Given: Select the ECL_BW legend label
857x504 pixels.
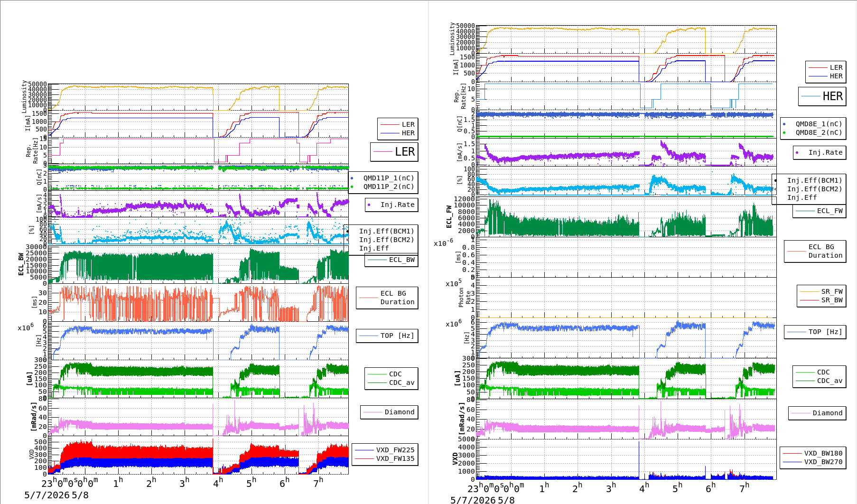Looking at the screenshot, I should coord(401,260).
